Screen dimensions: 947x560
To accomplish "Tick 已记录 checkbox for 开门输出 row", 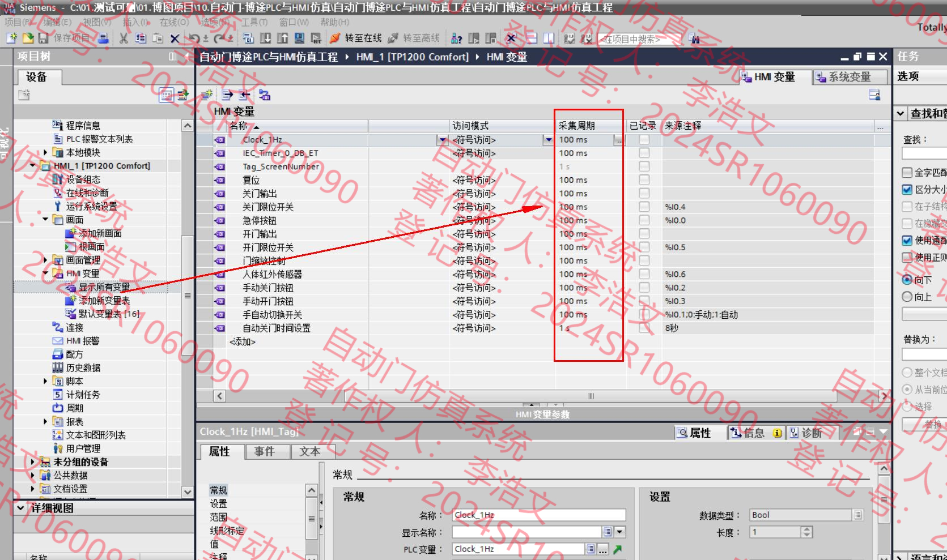I will [644, 233].
